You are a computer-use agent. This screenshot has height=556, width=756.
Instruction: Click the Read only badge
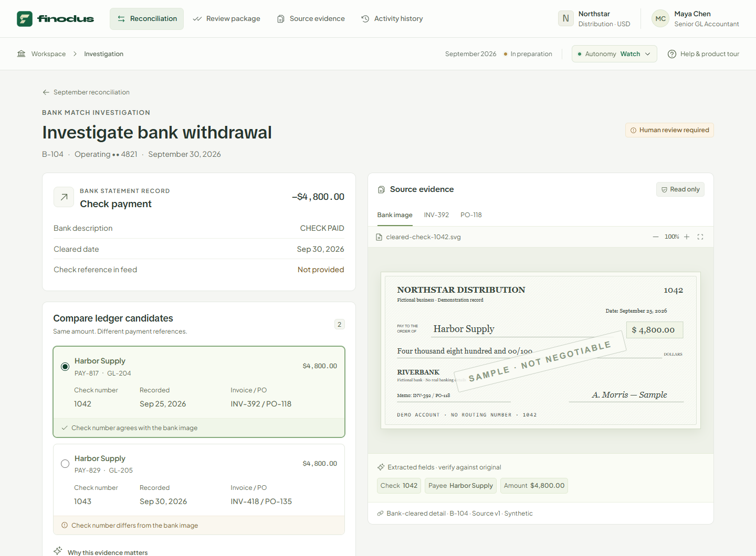[680, 189]
